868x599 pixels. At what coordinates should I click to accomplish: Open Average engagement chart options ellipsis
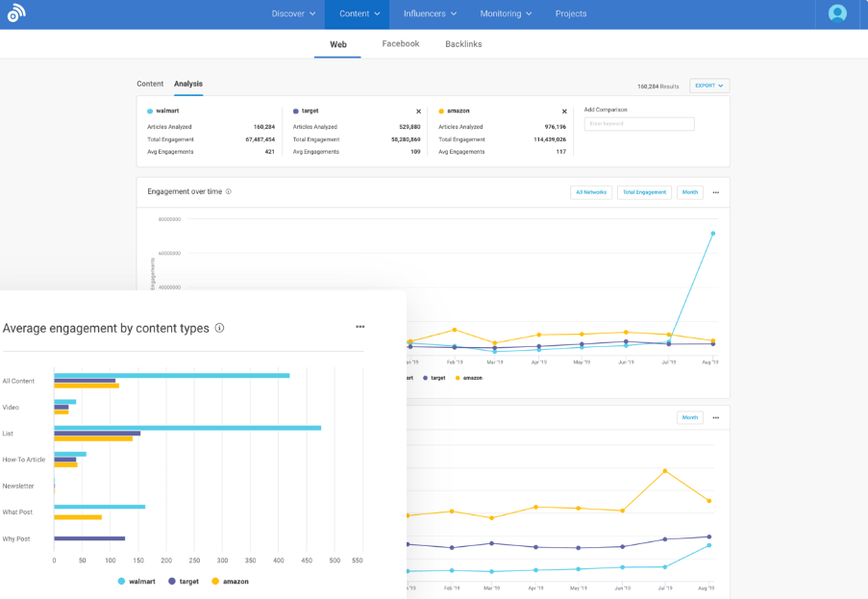[x=360, y=327]
